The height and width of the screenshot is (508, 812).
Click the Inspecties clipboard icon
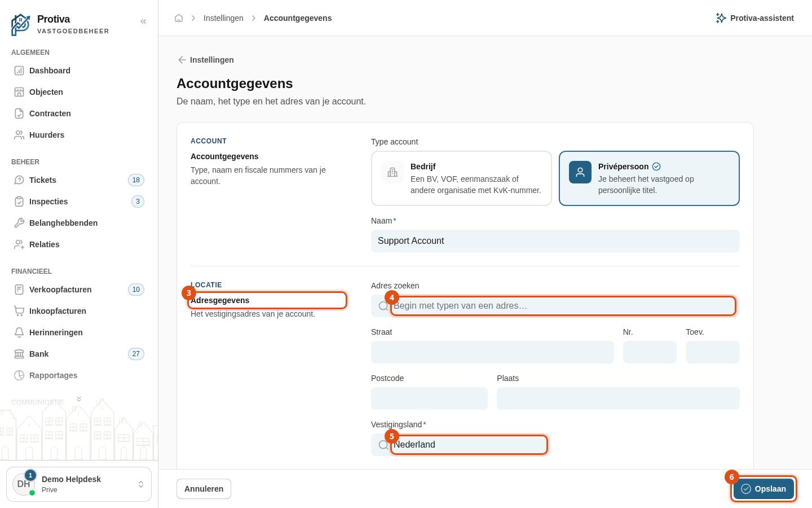tap(19, 202)
